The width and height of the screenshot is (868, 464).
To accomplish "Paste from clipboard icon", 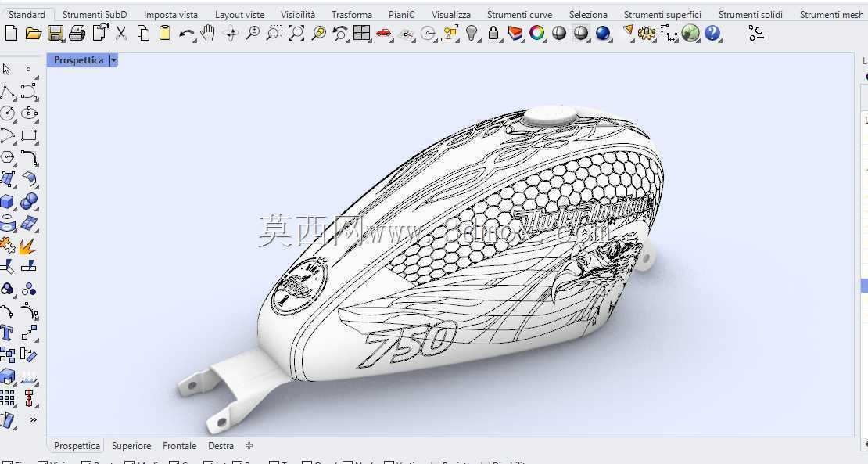I will tap(164, 33).
